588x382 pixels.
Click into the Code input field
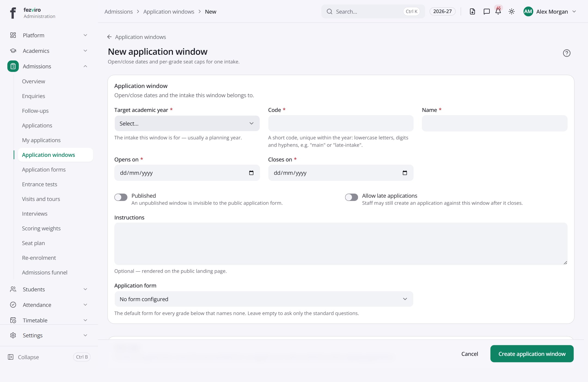pos(341,123)
